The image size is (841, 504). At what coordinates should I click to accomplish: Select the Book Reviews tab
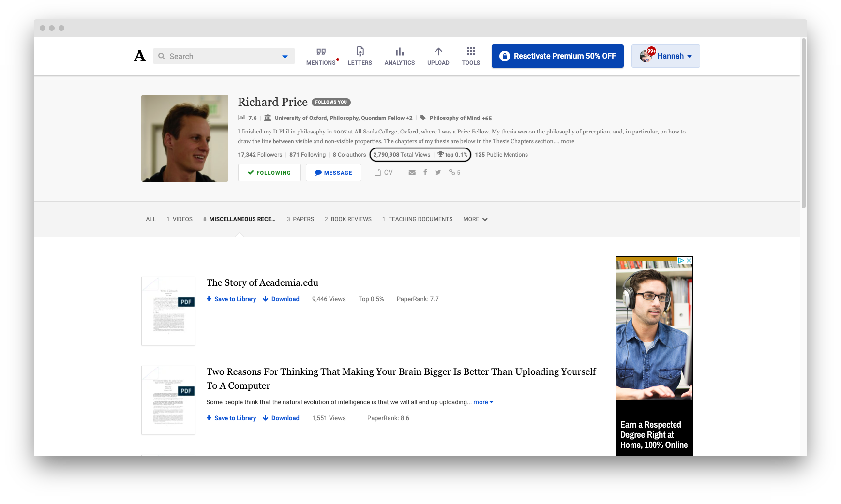[348, 219]
